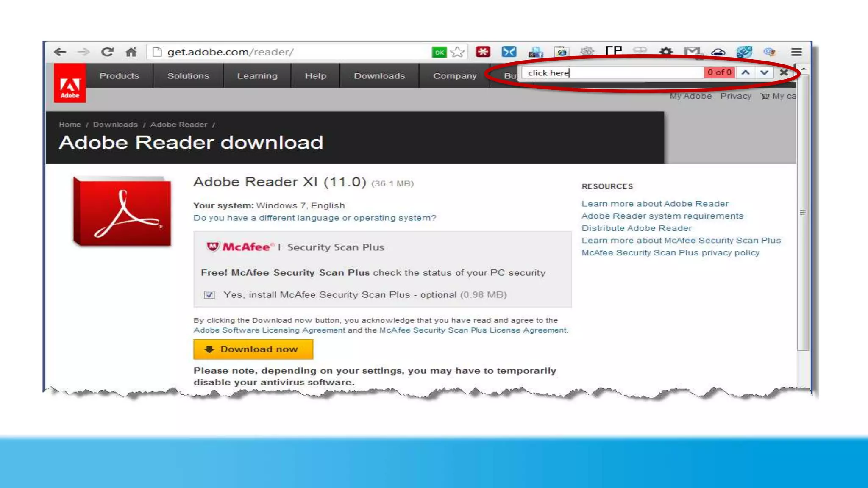Close the find bar
Image resolution: width=868 pixels, height=488 pixels.
click(784, 72)
